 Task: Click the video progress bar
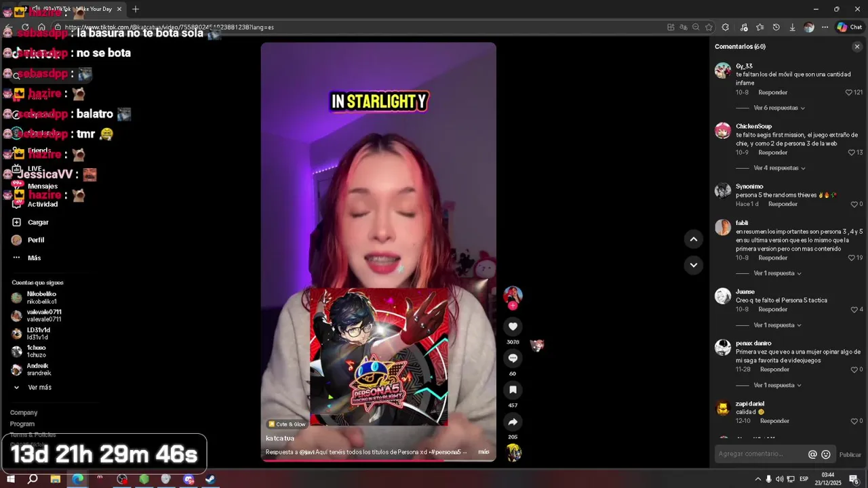pos(378,461)
